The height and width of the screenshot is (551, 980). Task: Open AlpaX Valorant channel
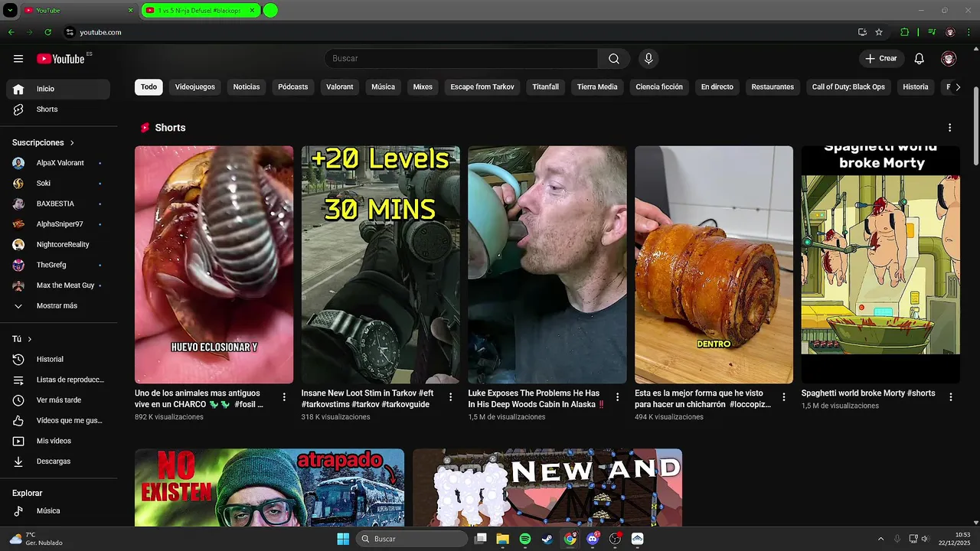click(58, 163)
